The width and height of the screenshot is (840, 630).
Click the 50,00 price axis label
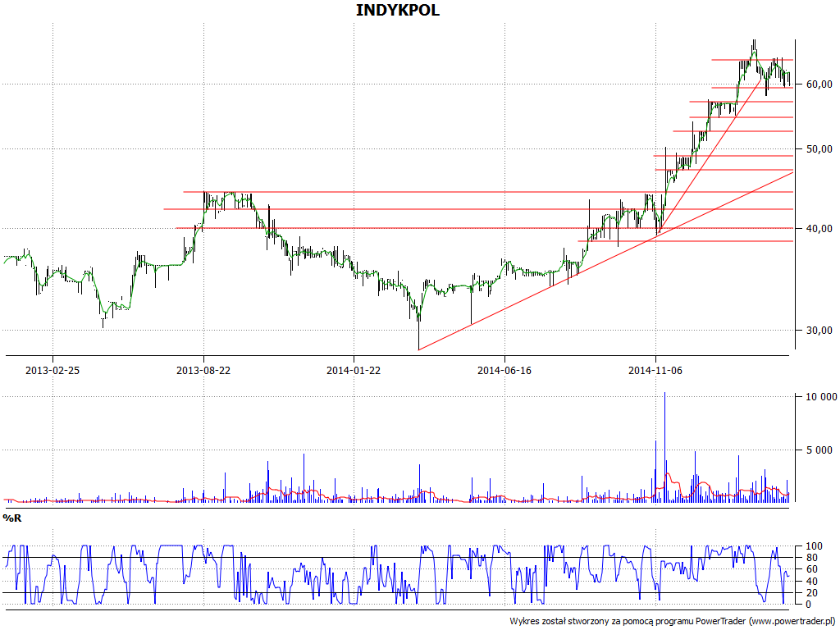pyautogui.click(x=819, y=149)
